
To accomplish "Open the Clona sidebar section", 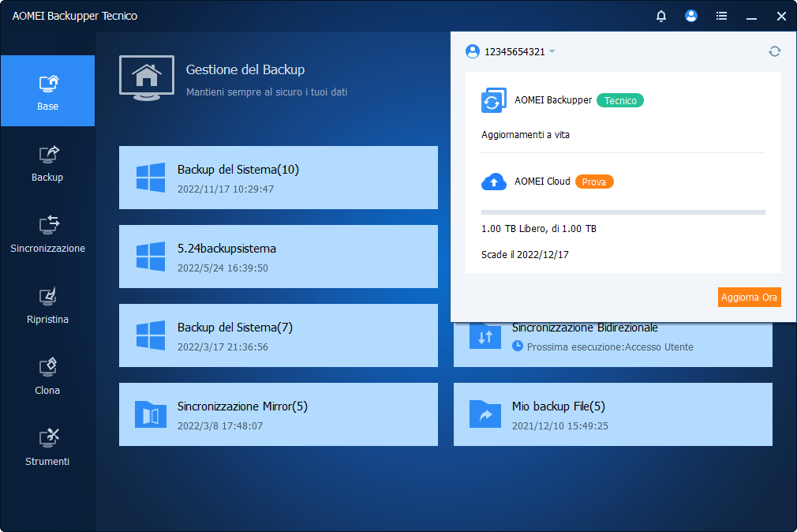I will click(48, 376).
